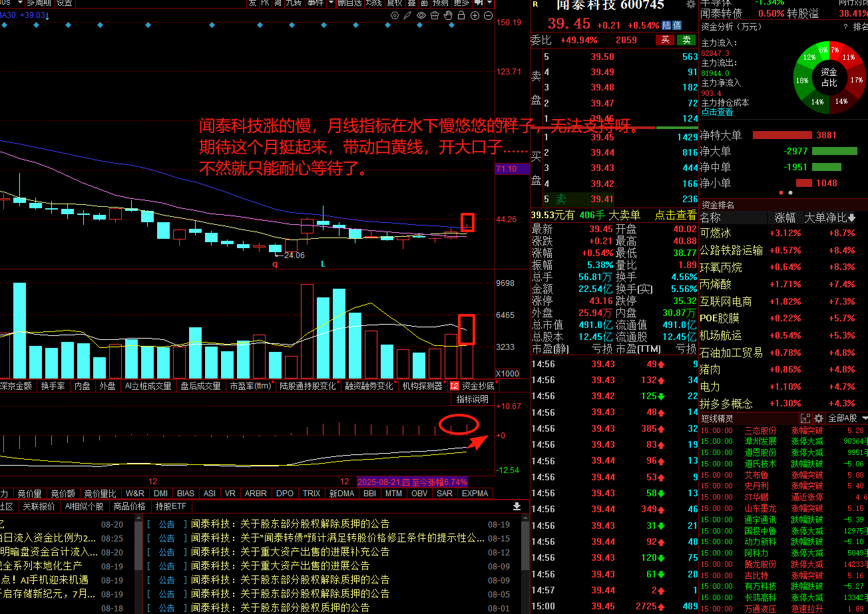Open the 持股ETF tab
Image resolution: width=868 pixels, height=614 pixels.
[171, 506]
